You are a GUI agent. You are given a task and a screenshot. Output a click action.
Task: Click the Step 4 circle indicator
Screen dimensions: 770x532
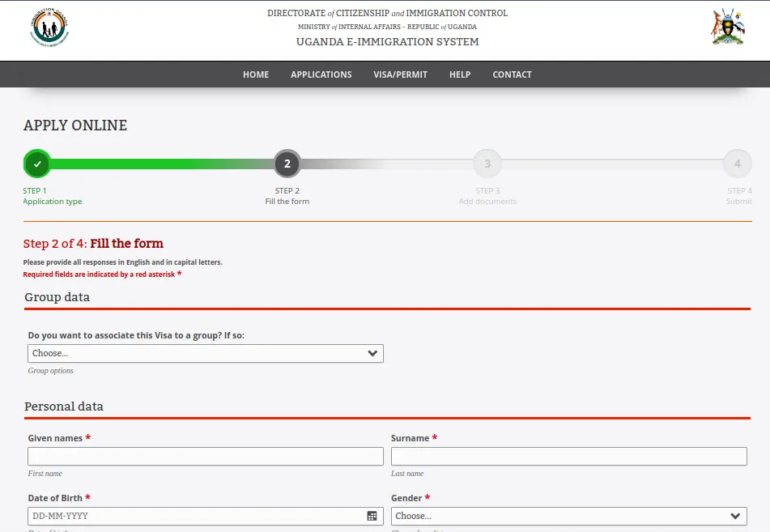point(738,164)
